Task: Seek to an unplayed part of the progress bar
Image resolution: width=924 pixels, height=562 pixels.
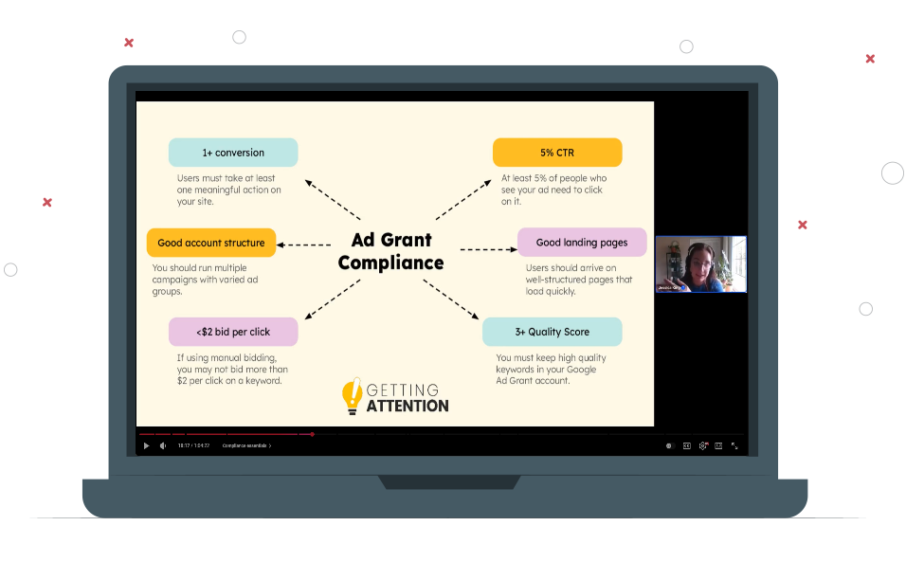Action: pos(521,434)
